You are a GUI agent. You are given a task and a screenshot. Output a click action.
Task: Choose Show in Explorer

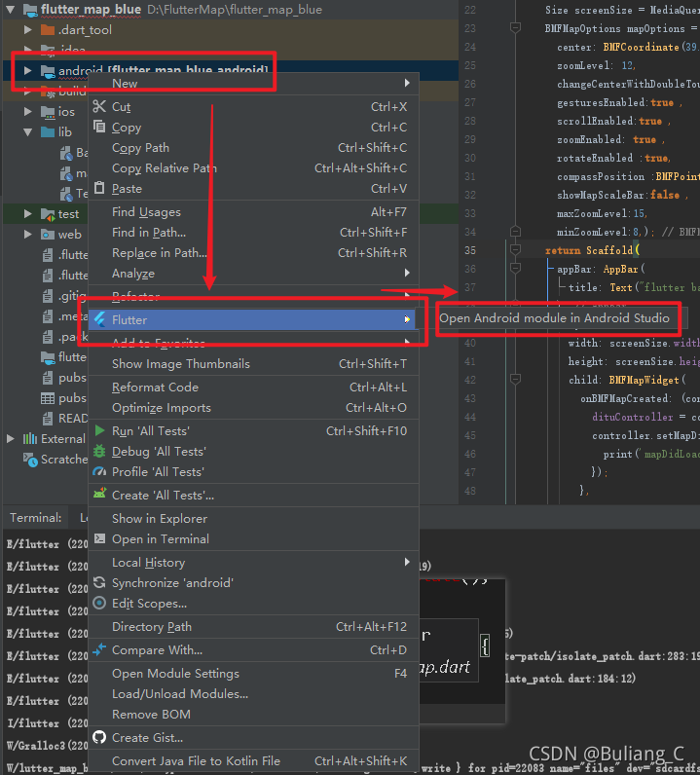tap(253, 518)
